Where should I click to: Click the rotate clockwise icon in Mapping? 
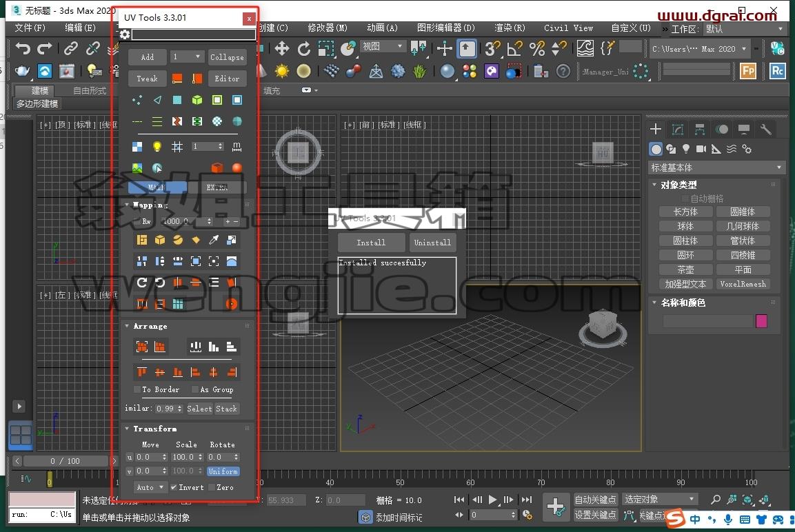142,283
